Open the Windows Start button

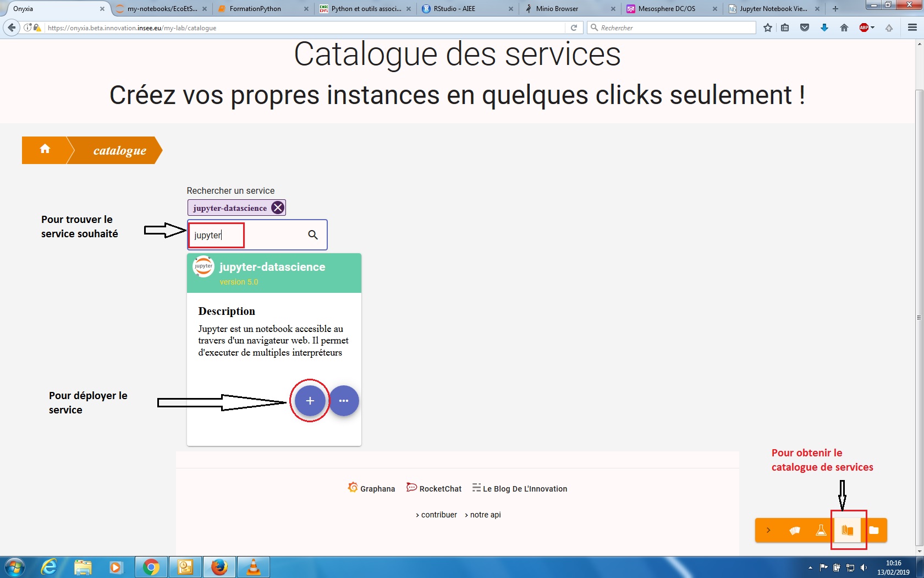click(15, 567)
